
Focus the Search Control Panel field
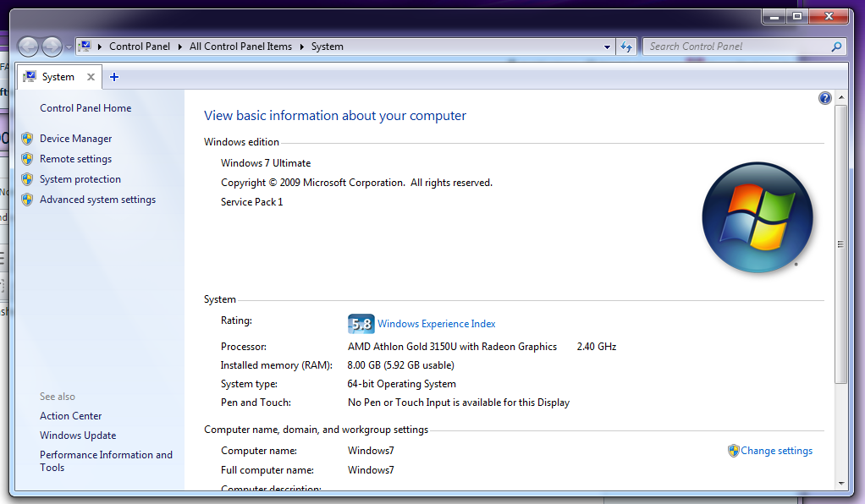[736, 47]
